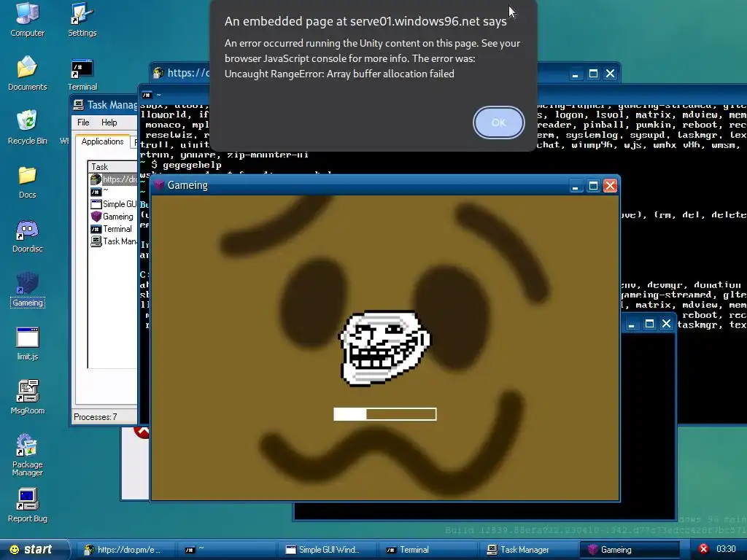Open the Computer desktop icon
This screenshot has height=560, width=747.
(27, 19)
